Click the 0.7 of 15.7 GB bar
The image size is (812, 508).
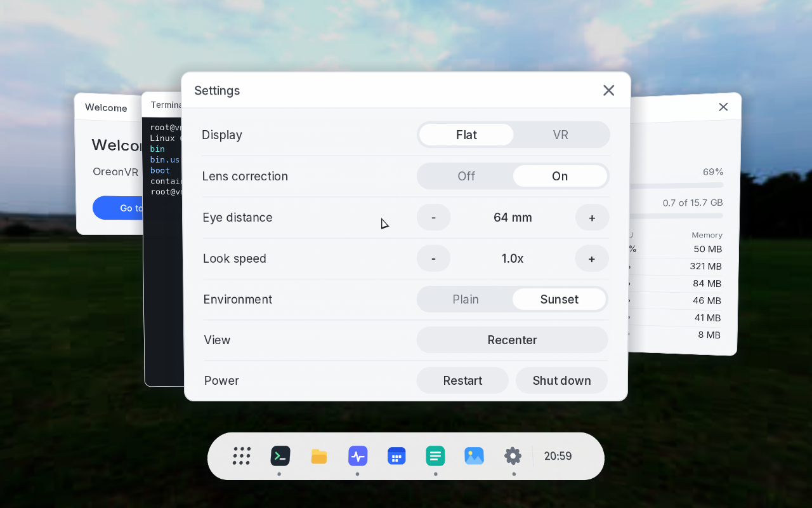(x=676, y=216)
